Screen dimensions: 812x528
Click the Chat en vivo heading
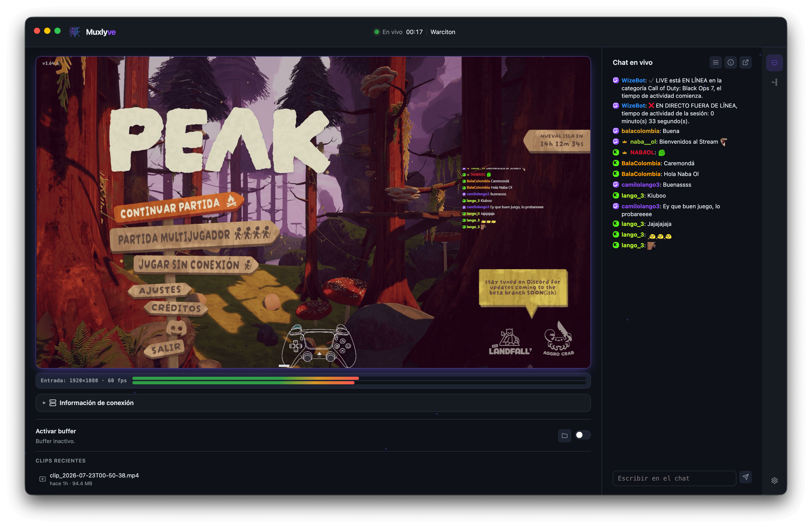pos(633,62)
